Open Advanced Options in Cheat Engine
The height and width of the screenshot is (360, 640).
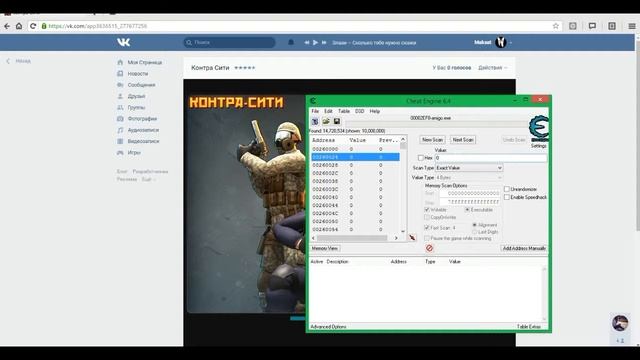click(x=328, y=327)
